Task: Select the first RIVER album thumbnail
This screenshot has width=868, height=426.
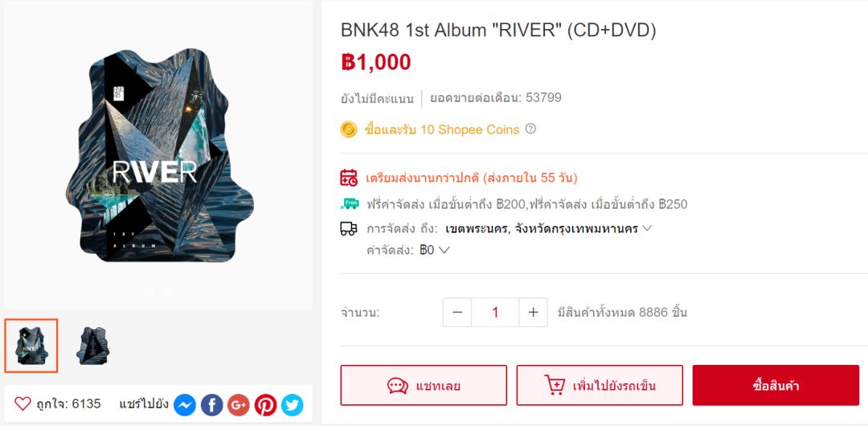Action: [31, 346]
